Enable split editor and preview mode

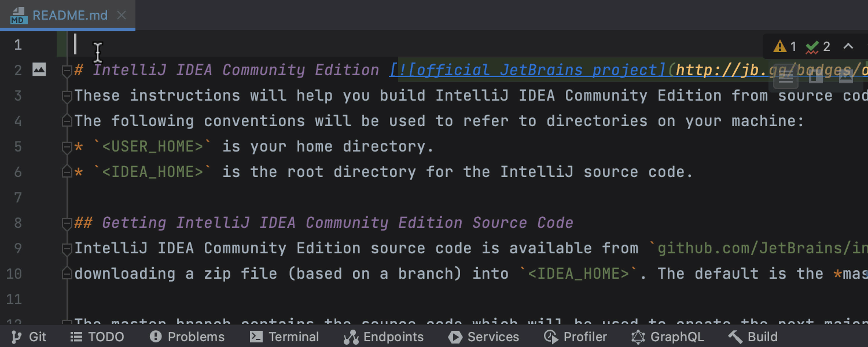point(816,77)
